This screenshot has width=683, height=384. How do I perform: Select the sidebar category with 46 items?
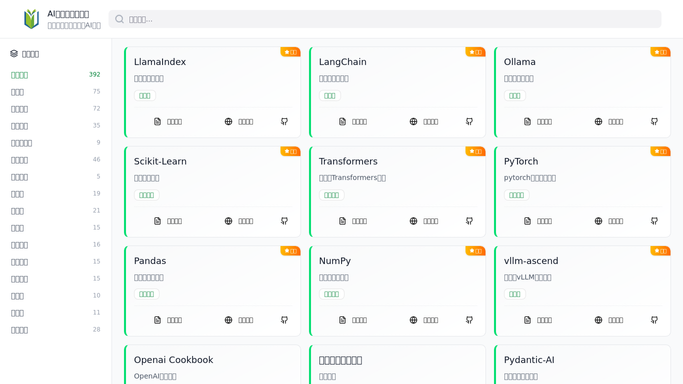(55, 160)
